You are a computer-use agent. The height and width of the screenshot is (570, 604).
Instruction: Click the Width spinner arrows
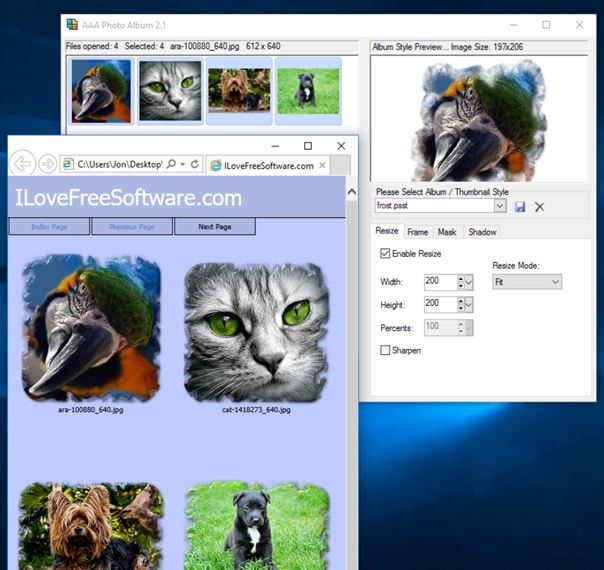[x=461, y=282]
